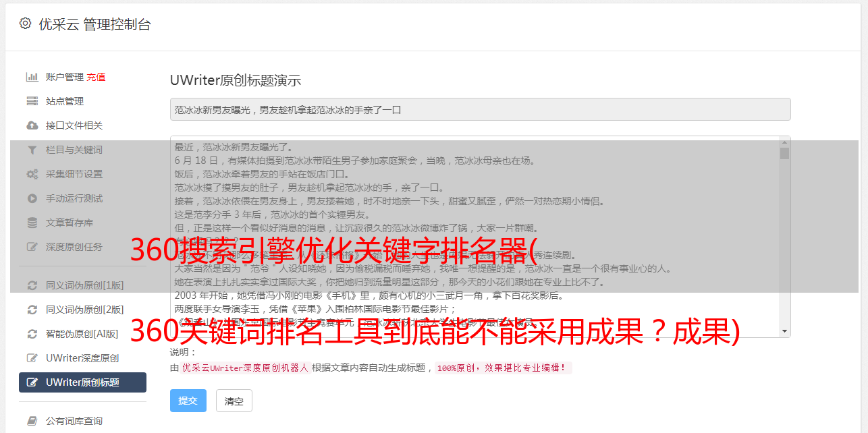
Task: Click the server icon for 站点管理
Action: point(32,101)
